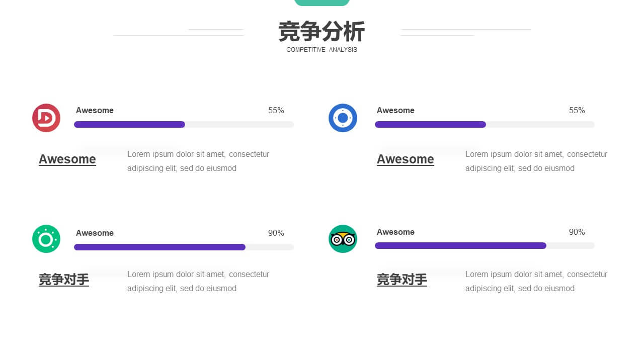Click the 55% label next to red icon
The height and width of the screenshot is (362, 644).
coord(276,110)
